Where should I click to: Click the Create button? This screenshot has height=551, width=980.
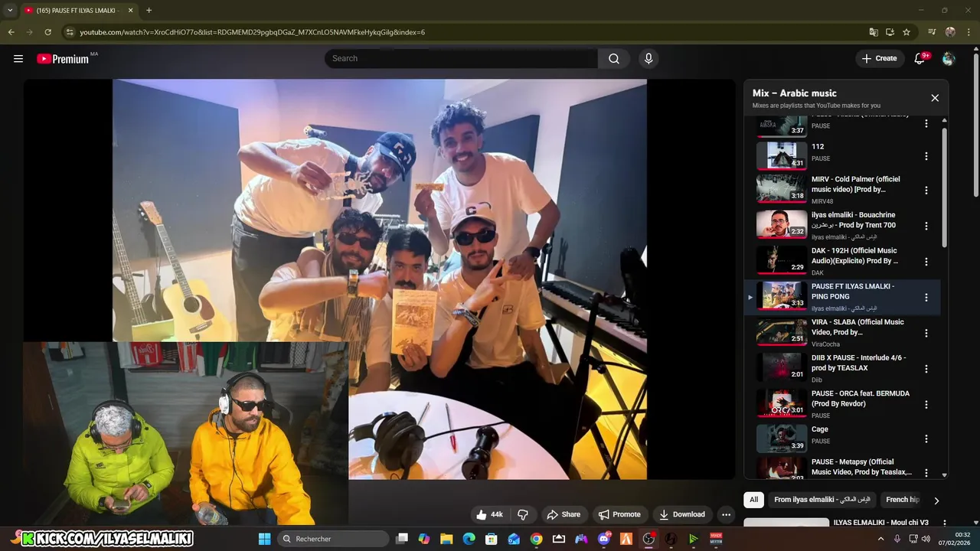pos(879,58)
